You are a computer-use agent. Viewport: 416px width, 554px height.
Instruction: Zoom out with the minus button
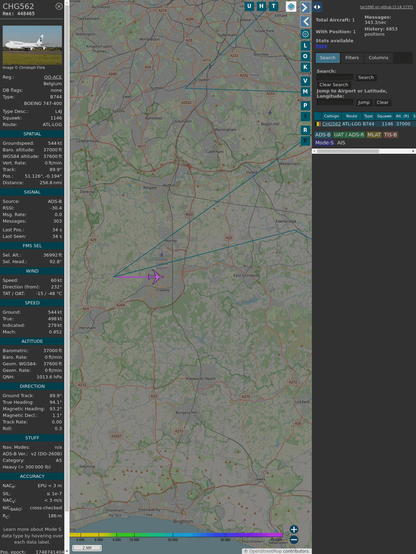[294, 540]
